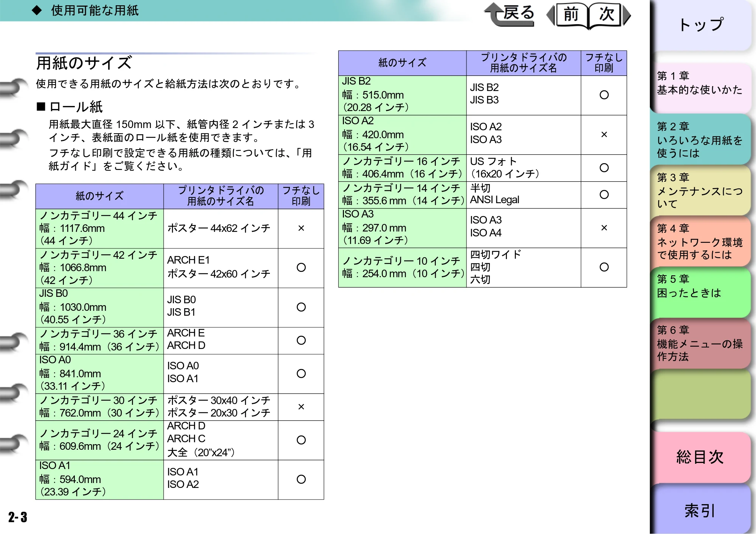The height and width of the screenshot is (534, 756).
Task: Select the ノンカテゴリー44インチ size cell
Action: (99, 228)
